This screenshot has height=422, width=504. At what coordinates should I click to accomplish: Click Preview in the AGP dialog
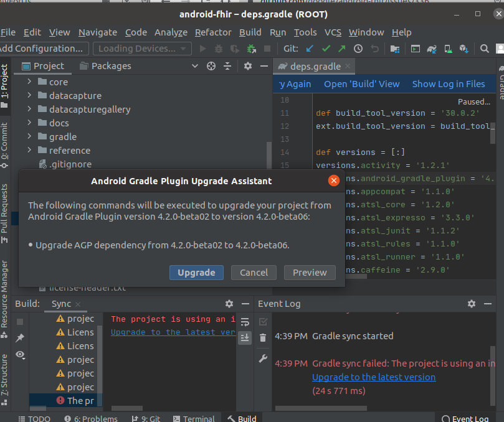[x=310, y=273]
